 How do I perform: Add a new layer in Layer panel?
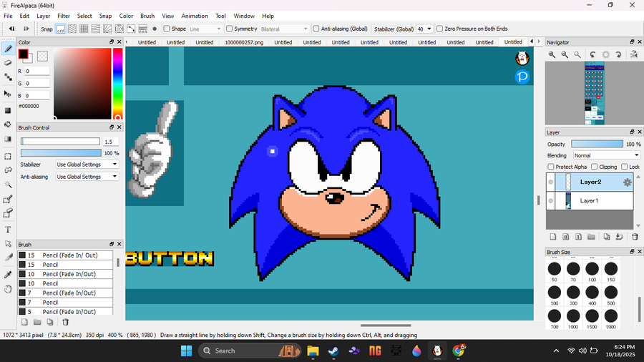[x=553, y=237]
